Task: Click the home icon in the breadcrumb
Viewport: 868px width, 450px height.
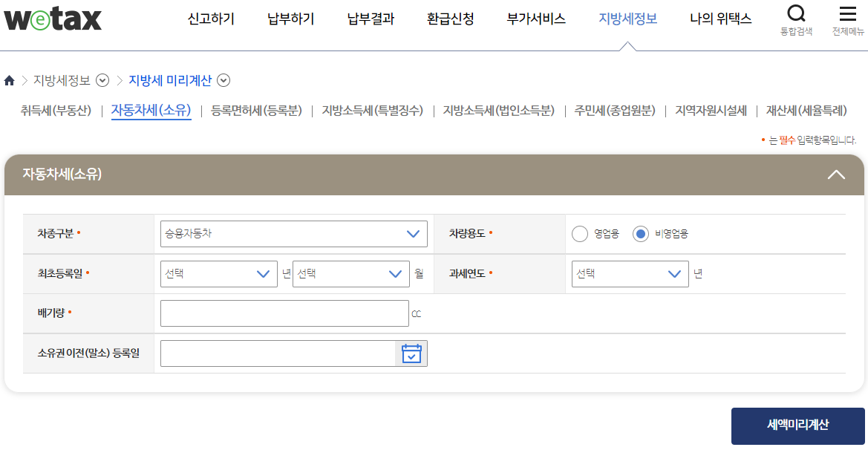Action: (10, 80)
